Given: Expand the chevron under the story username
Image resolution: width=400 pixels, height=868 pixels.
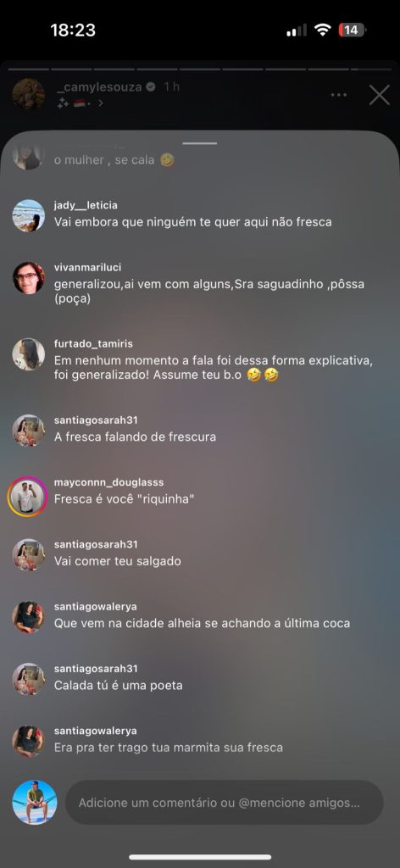Looking at the screenshot, I should pos(101,103).
